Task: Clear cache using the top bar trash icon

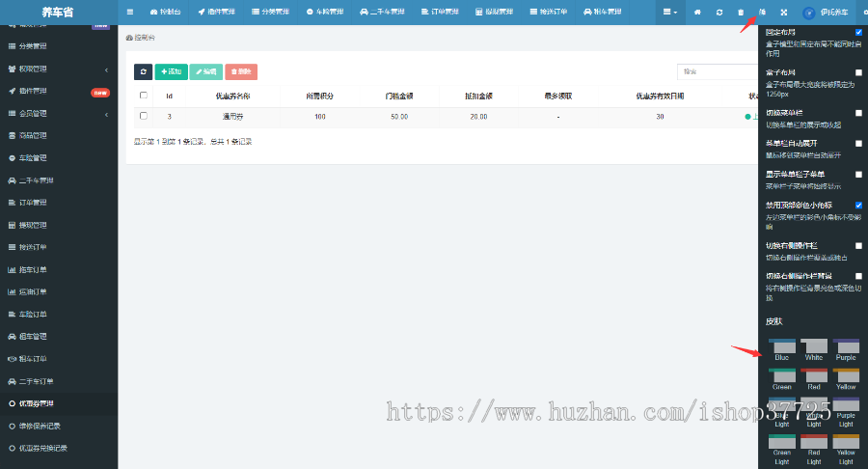Action: tap(741, 12)
